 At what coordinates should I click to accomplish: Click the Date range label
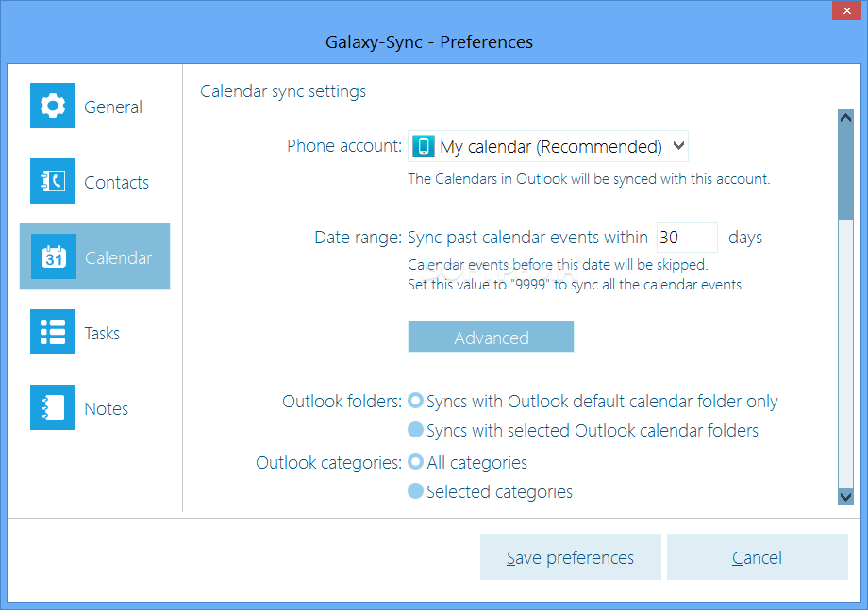coord(359,238)
